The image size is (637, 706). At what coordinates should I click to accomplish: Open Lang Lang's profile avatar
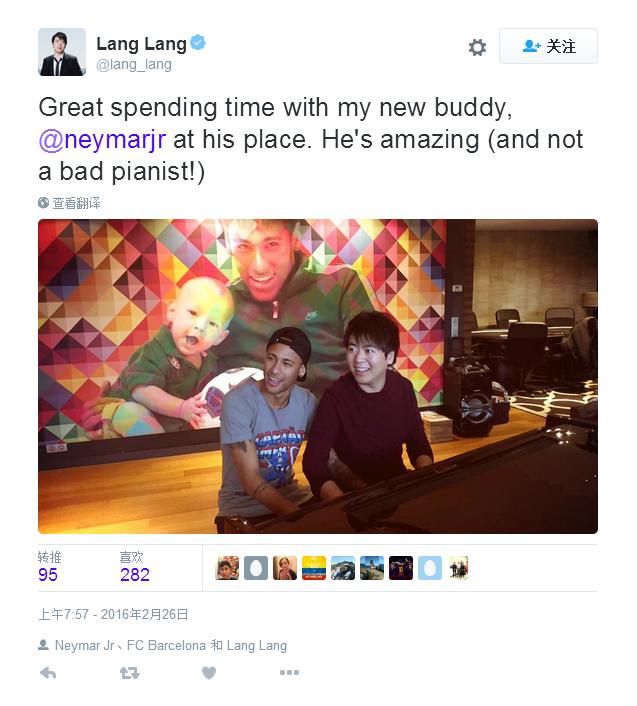tap(62, 52)
